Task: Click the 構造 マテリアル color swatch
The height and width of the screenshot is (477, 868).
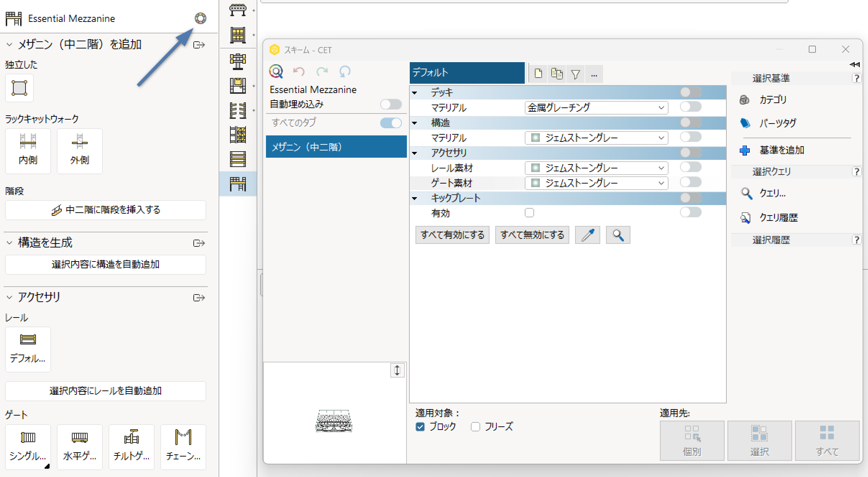Action: click(535, 138)
